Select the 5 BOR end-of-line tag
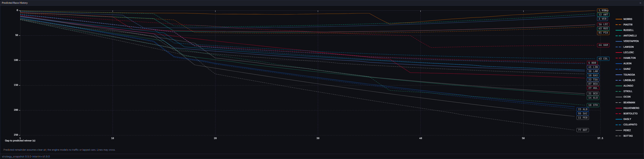This screenshot has width=644, height=159. click(592, 63)
